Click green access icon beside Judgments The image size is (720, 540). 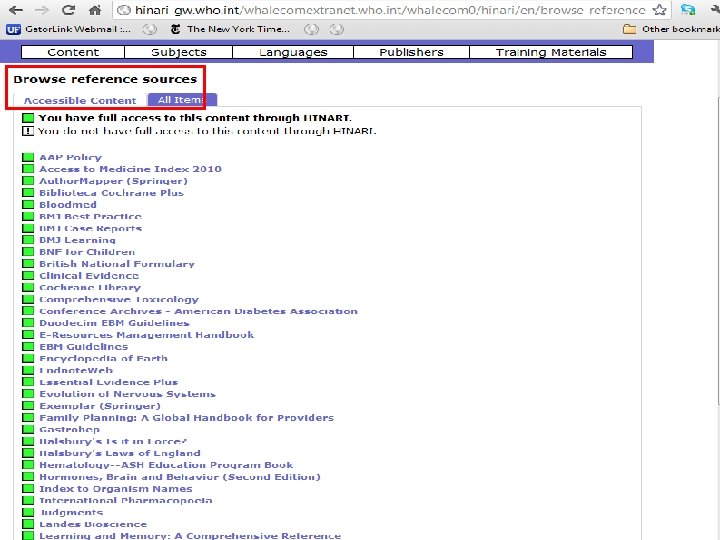pyautogui.click(x=28, y=513)
